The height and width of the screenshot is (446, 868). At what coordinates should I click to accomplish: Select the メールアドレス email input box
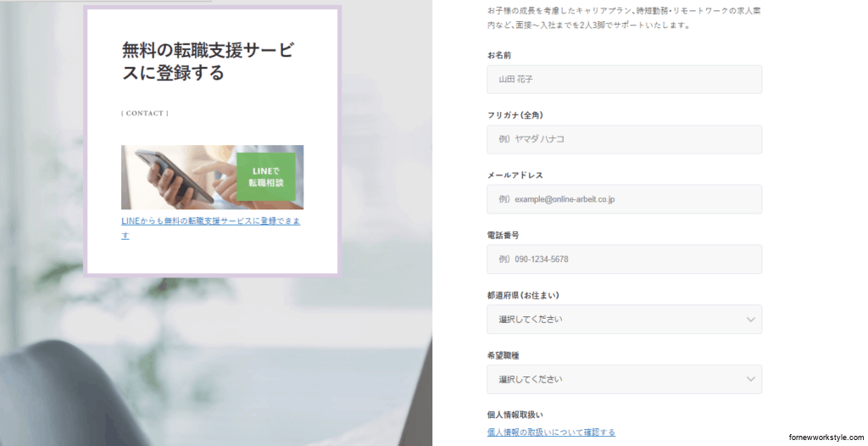tap(624, 199)
